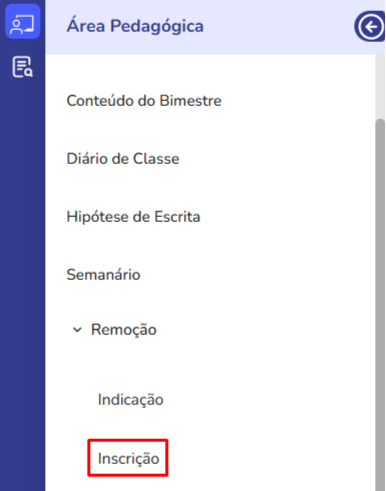Open the Área Pedagógica presenter icon
The height and width of the screenshot is (491, 386).
coord(22,22)
